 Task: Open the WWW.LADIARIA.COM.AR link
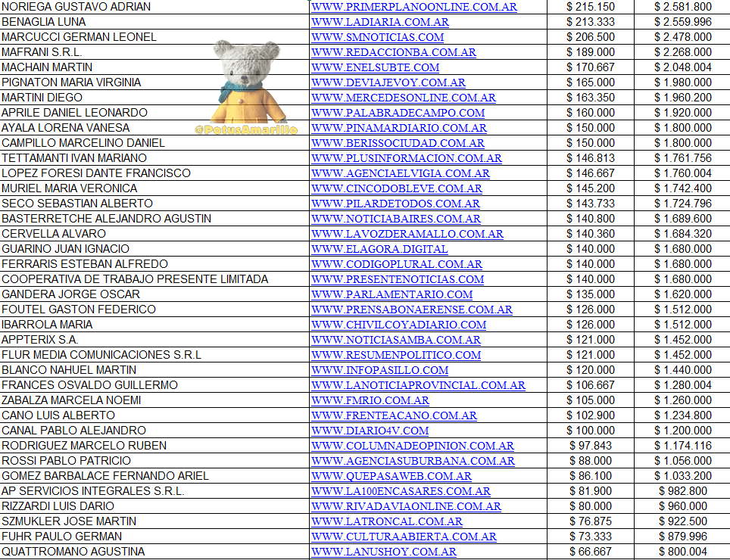[x=380, y=23]
